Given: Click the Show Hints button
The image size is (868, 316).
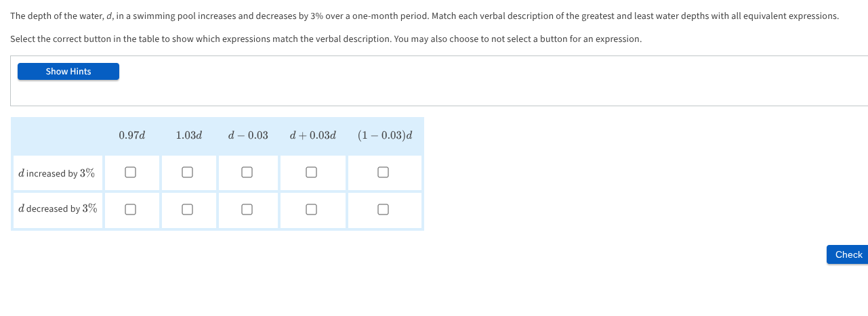Looking at the screenshot, I should 68,72.
